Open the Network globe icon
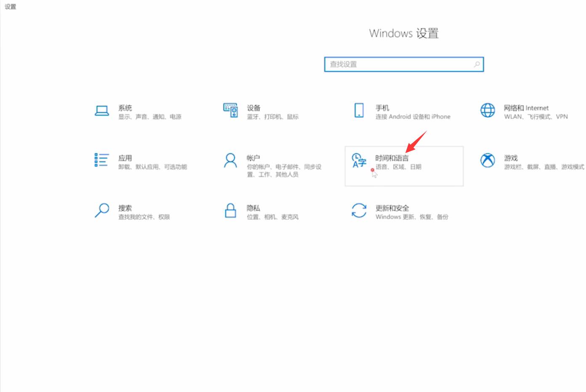 coord(487,111)
